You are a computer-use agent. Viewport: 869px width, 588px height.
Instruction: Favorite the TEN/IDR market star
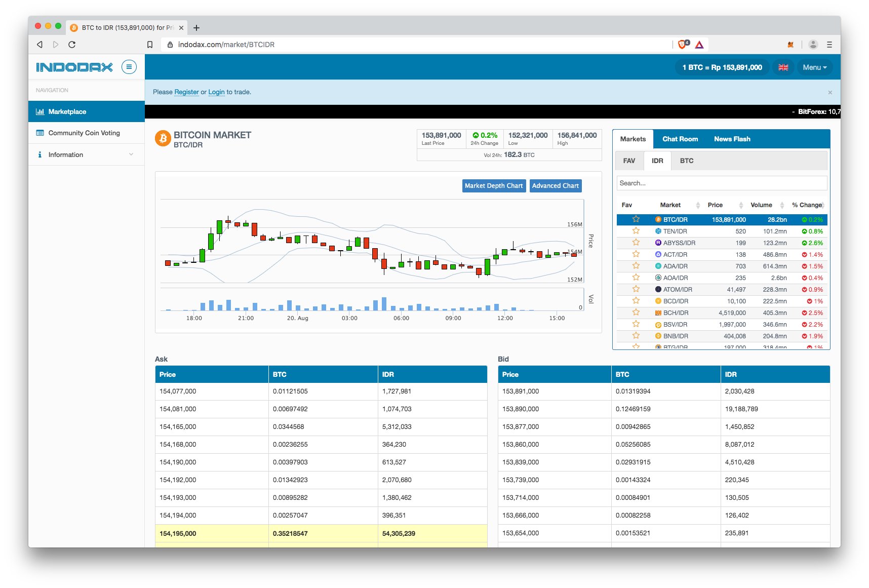click(636, 231)
